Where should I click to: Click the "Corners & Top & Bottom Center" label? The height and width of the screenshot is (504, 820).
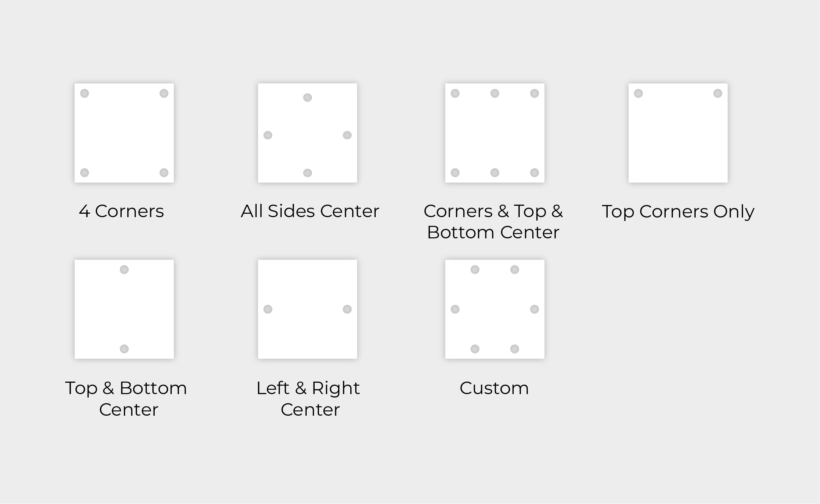coord(493,222)
